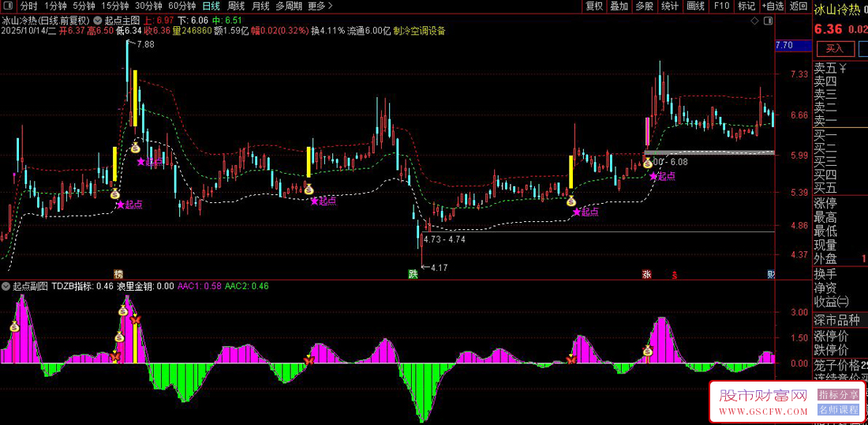
Task: Open the F10 company info
Action: pos(721,6)
